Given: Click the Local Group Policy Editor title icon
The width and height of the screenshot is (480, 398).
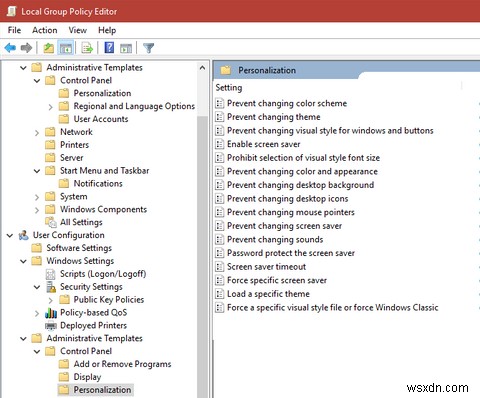Looking at the screenshot, I should click(12, 11).
